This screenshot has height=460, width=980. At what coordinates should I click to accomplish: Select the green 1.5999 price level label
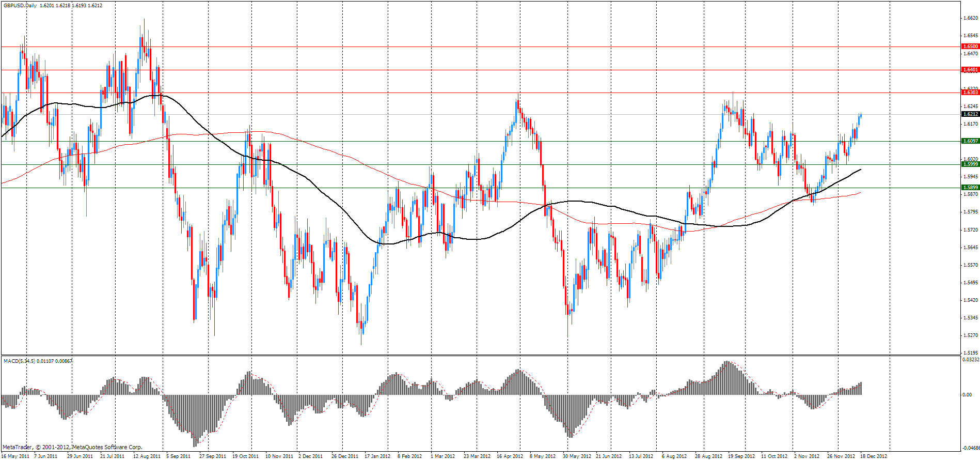click(970, 164)
